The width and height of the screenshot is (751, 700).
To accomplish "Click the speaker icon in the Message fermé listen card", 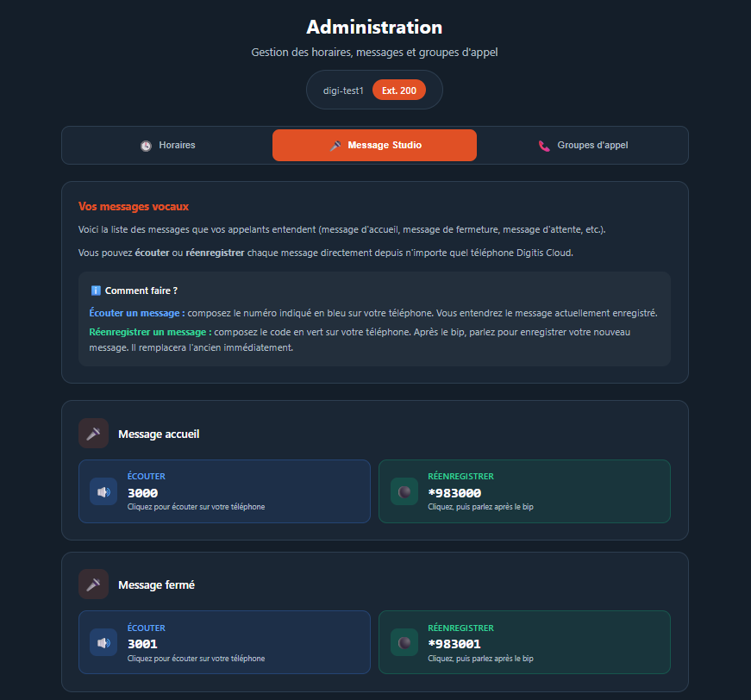I will pyautogui.click(x=103, y=642).
